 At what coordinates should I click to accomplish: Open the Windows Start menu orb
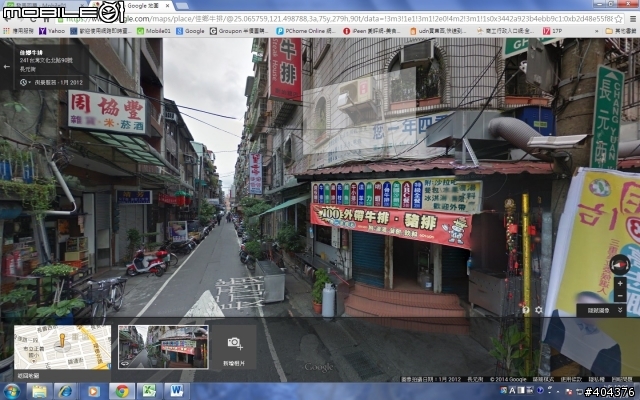[12, 391]
